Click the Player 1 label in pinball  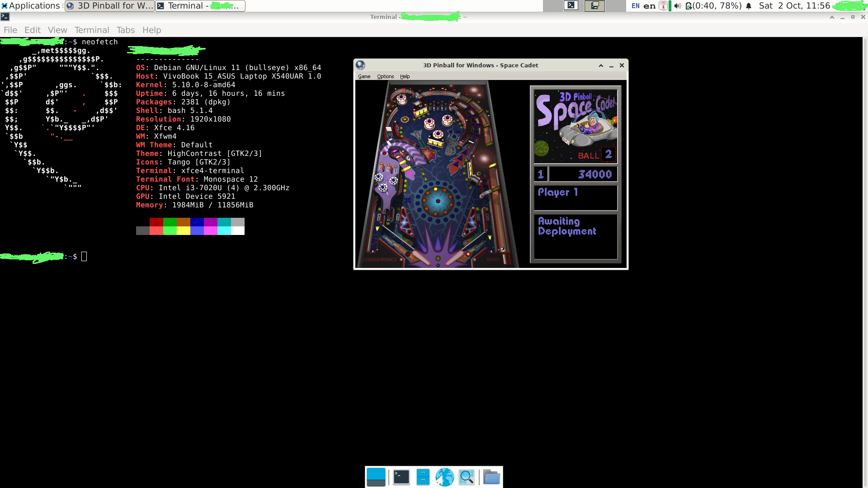[x=558, y=192]
